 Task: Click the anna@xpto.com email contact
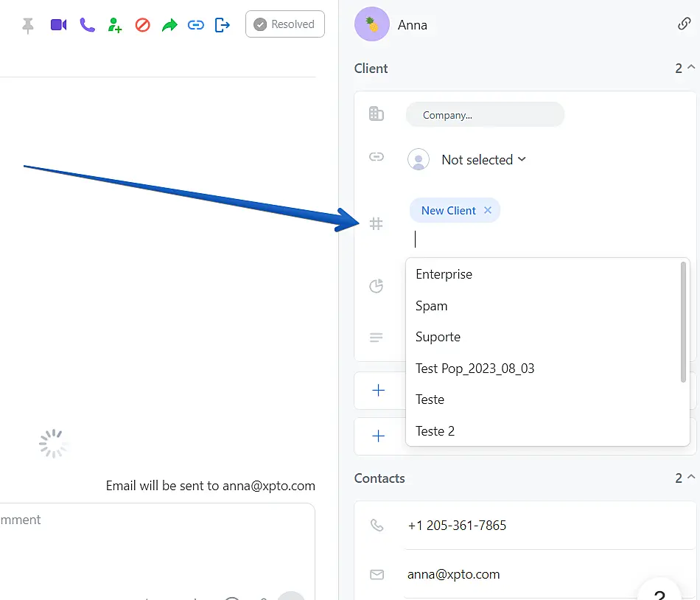(453, 574)
